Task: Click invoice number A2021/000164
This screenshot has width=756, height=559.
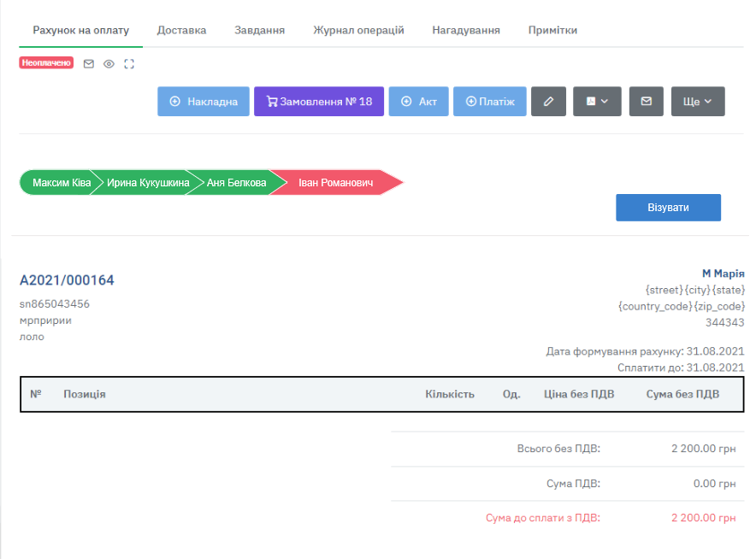Action: point(67,280)
